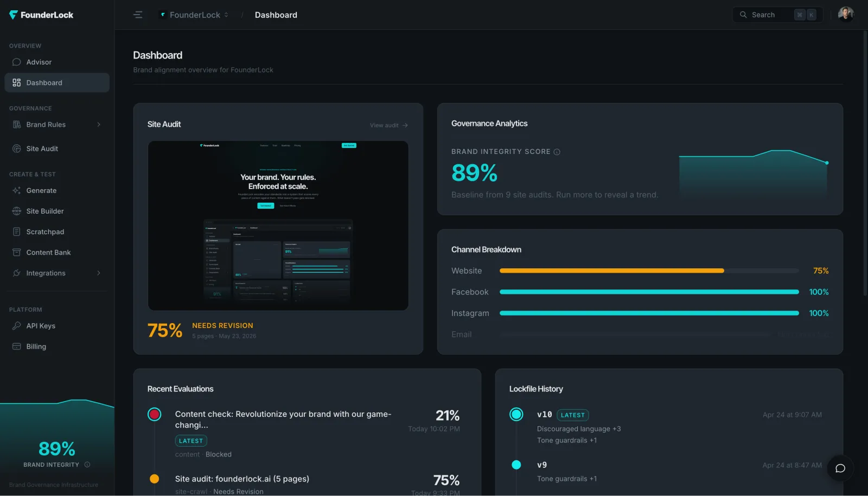Open Scratchpad in the sidebar
The height and width of the screenshot is (496, 868).
(x=57, y=231)
